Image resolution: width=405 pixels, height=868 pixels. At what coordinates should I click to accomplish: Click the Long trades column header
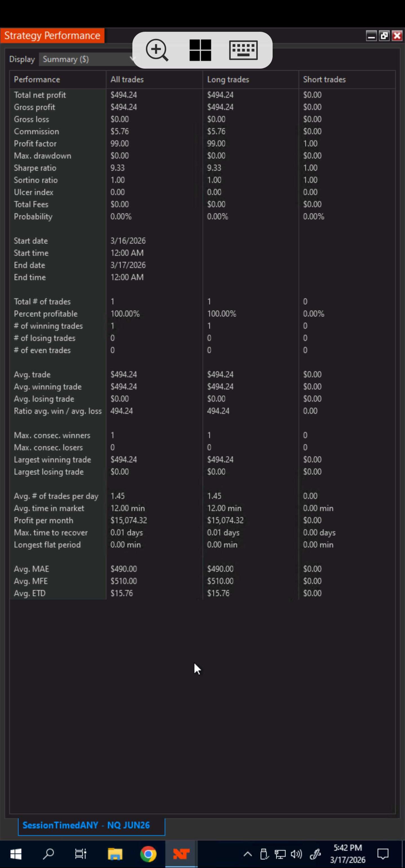[x=228, y=80]
